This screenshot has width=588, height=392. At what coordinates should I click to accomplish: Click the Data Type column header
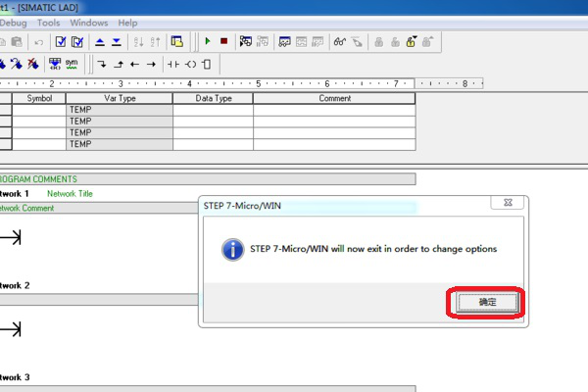(213, 98)
